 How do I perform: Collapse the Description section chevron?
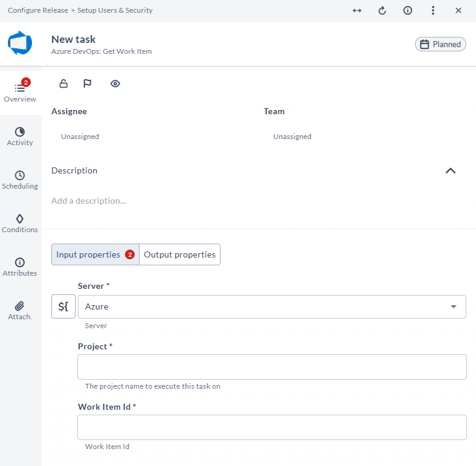451,170
